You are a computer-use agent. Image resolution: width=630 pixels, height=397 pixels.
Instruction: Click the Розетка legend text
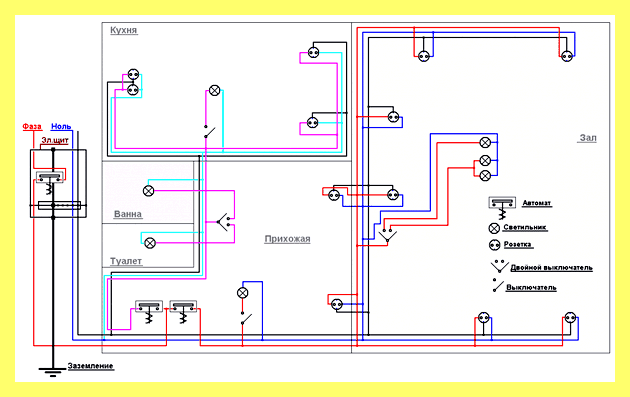pyautogui.click(x=518, y=244)
